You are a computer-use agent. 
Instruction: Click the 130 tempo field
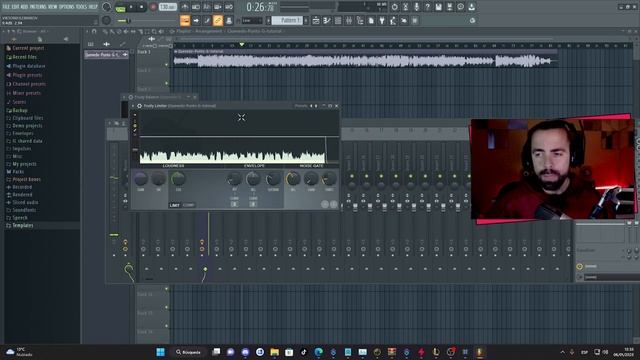(167, 7)
